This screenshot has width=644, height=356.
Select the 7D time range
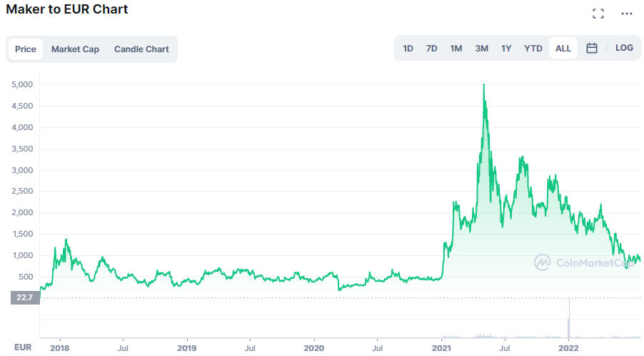431,49
